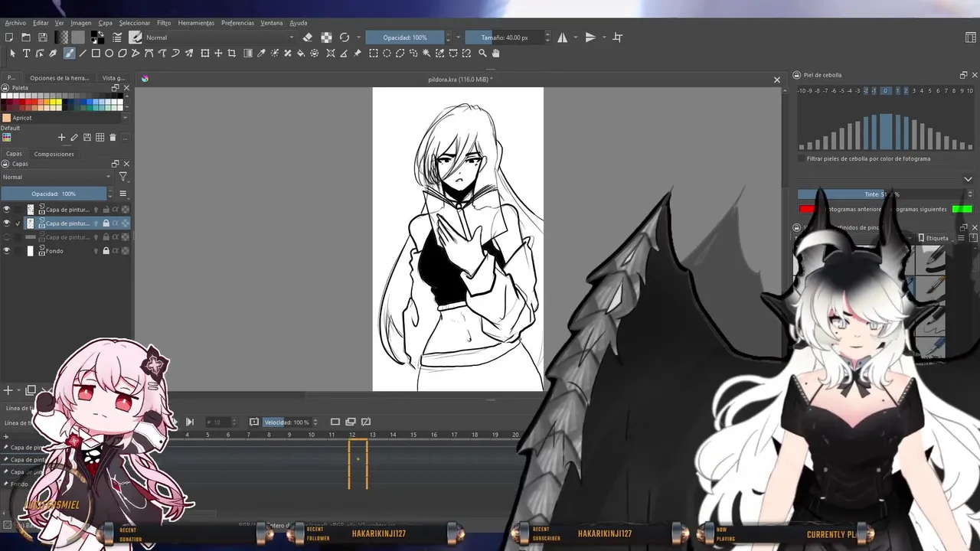
Task: Open layer filter funnel in Capas panel
Action: [122, 177]
